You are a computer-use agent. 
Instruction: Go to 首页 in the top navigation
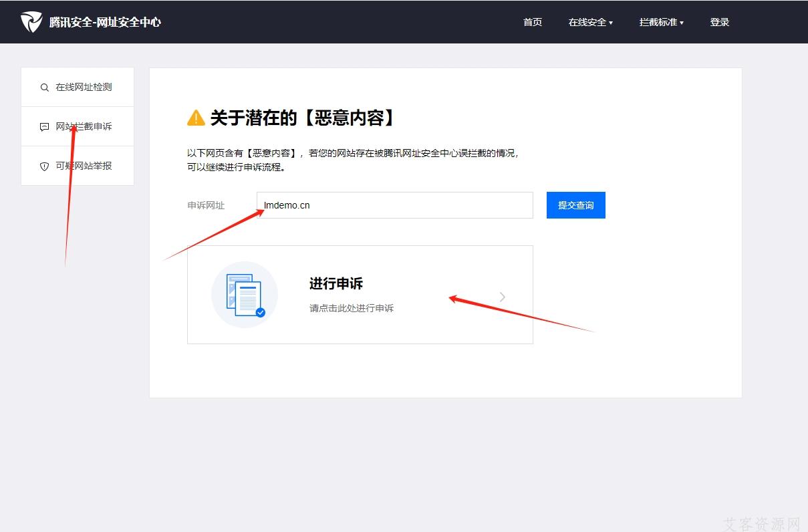coord(533,22)
